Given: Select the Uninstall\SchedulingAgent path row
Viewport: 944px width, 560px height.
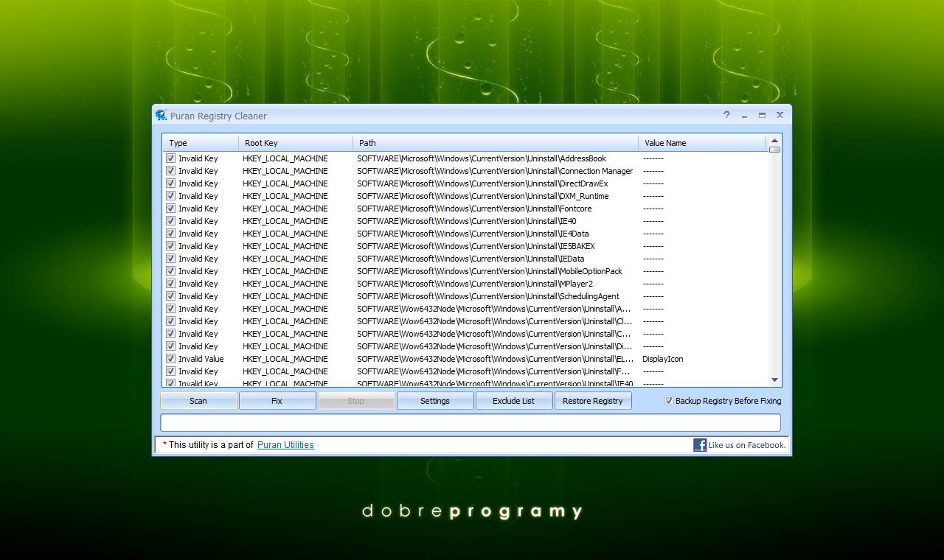Looking at the screenshot, I should coord(488,296).
